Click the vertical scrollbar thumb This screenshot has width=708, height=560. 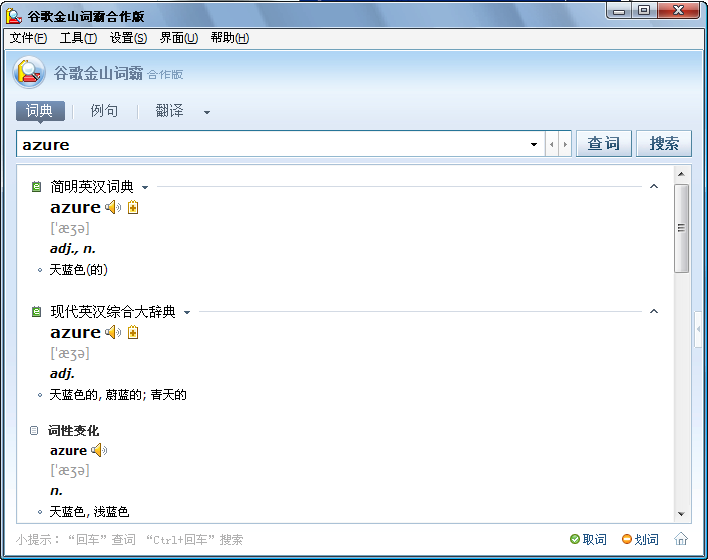point(681,228)
